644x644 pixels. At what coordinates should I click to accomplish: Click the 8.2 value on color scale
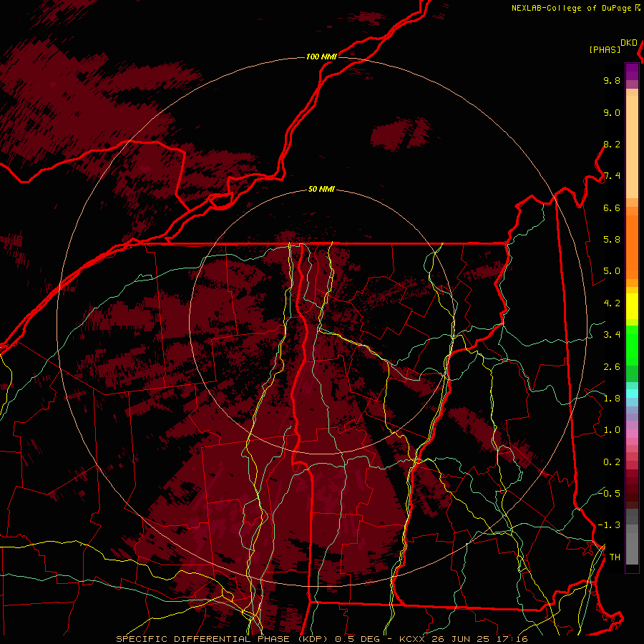[x=612, y=144]
